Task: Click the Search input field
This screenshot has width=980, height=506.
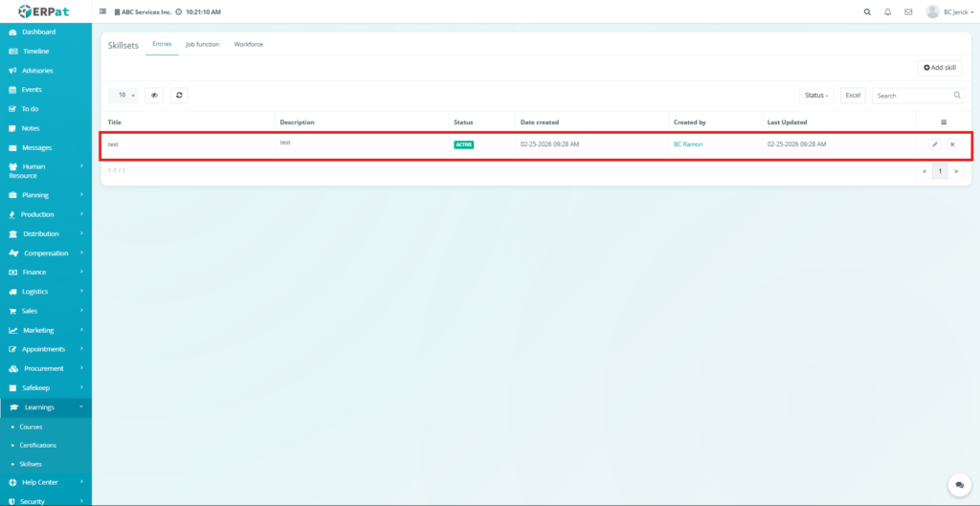Action: [913, 96]
